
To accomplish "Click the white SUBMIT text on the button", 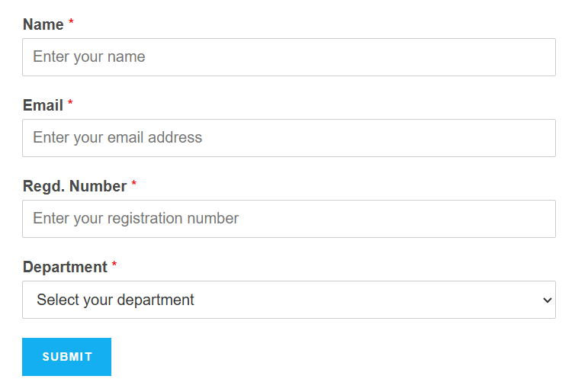I will point(67,357).
